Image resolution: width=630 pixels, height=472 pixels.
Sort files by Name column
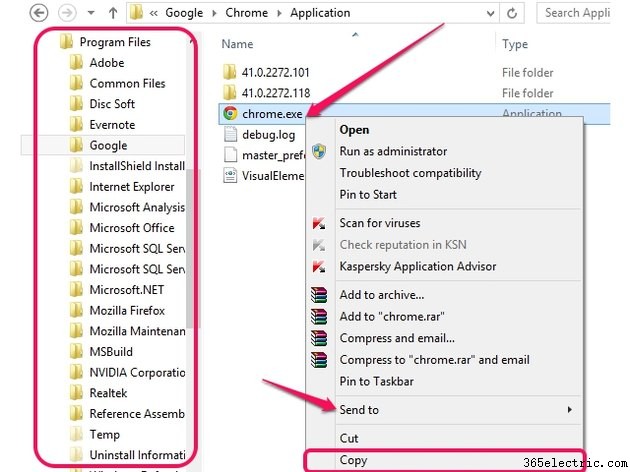(x=237, y=44)
